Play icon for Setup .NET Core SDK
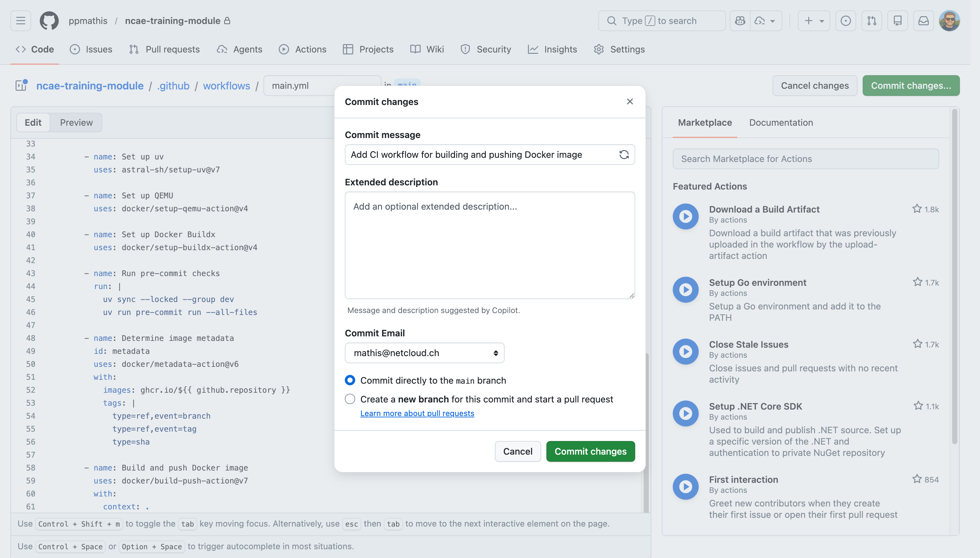The image size is (980, 558). pos(686,413)
